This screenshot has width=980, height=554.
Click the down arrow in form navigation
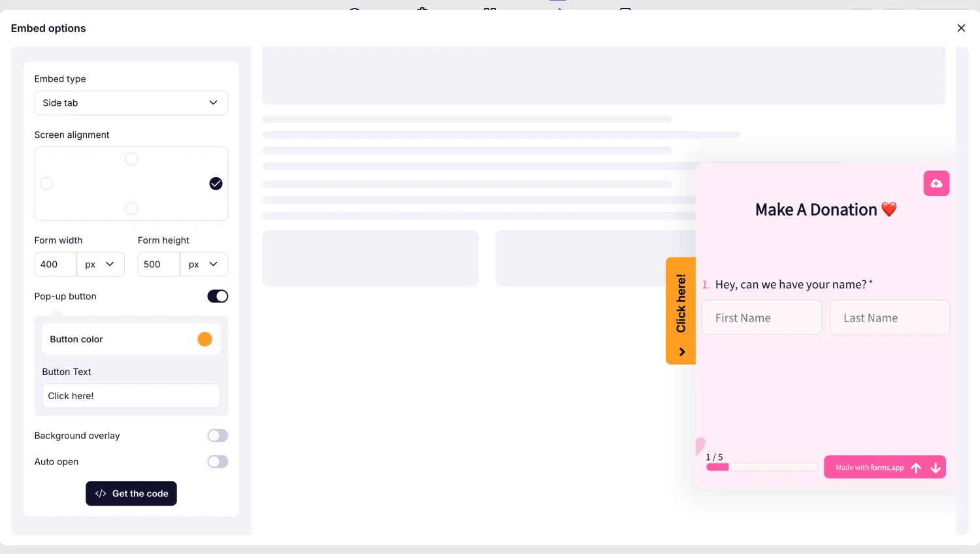[x=936, y=468]
